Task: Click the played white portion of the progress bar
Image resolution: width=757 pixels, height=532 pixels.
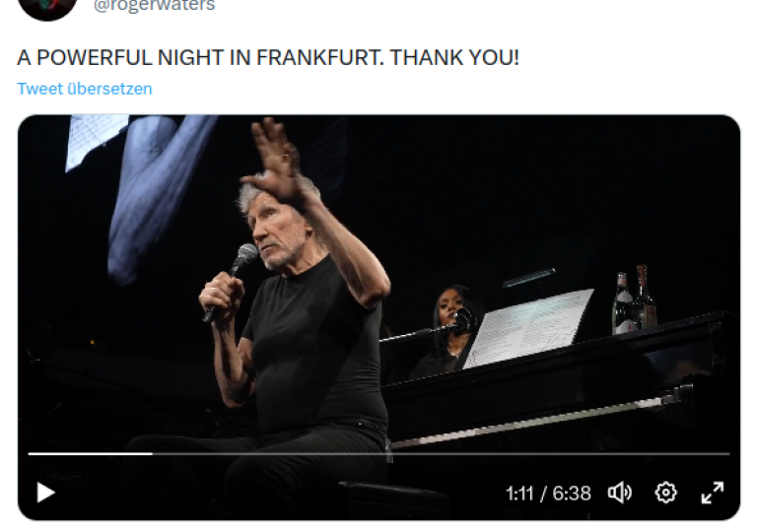Action: [91, 454]
